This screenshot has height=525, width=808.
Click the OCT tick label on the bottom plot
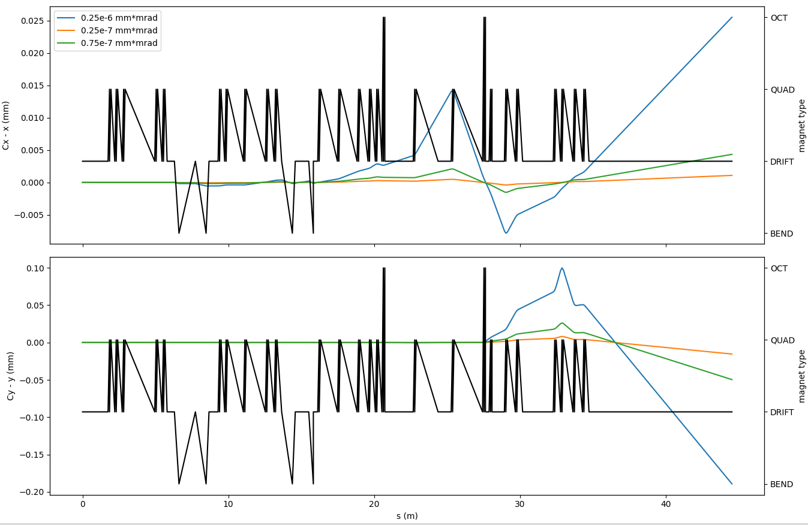click(780, 268)
